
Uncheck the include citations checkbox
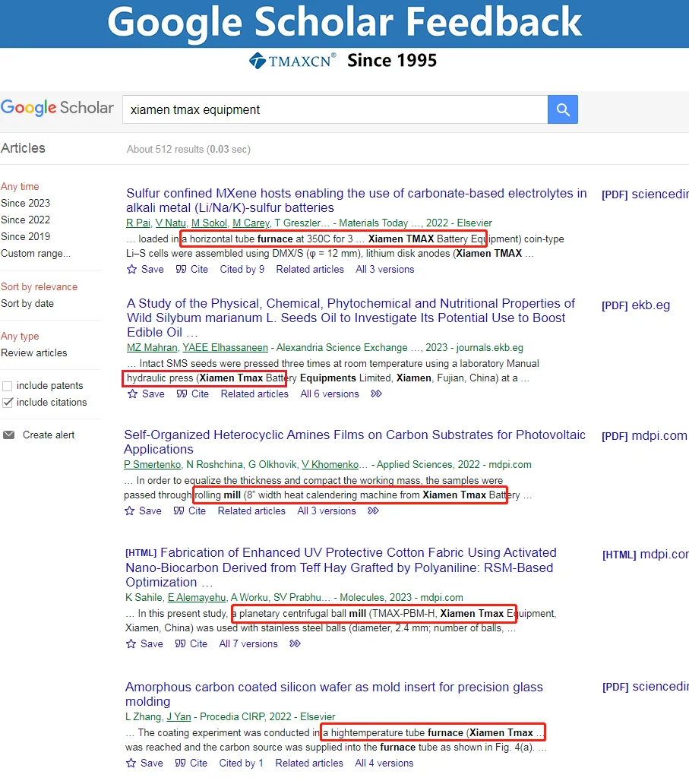click(8, 403)
